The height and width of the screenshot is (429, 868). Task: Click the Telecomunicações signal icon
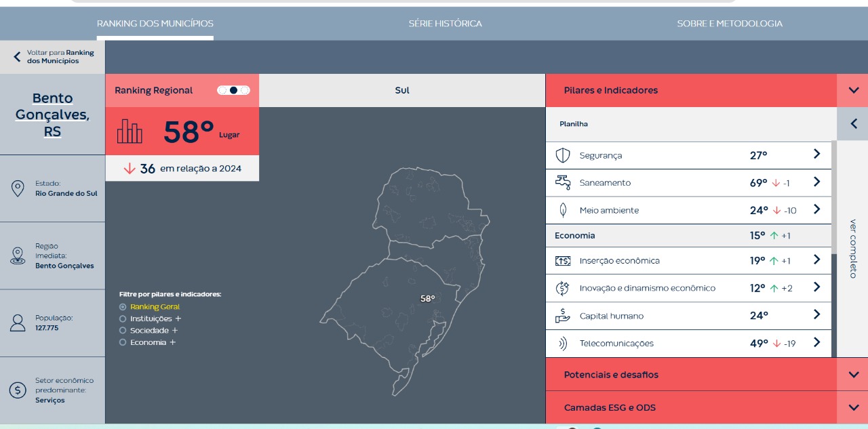(563, 344)
